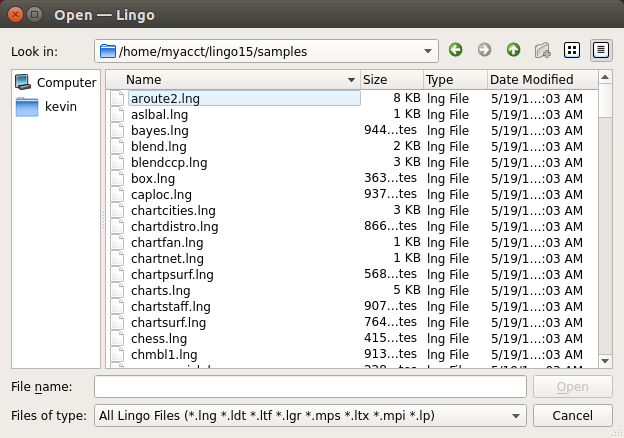Select the file chartcities.lng

[174, 210]
